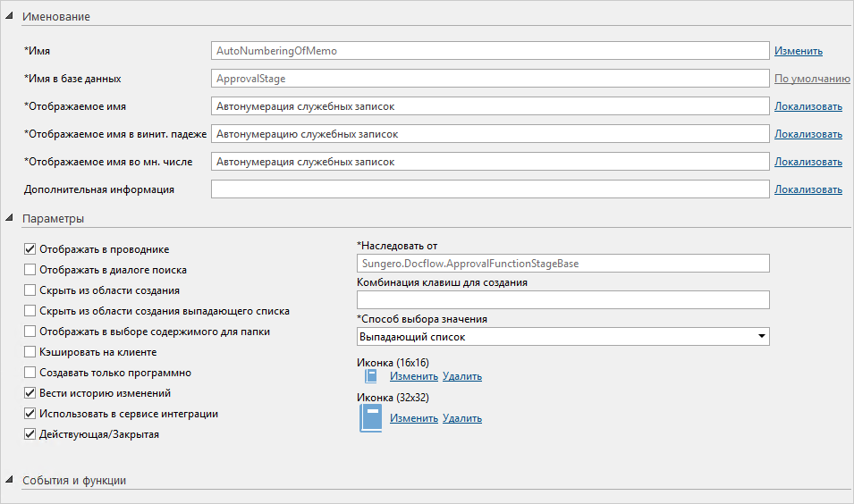Focus the Дополнительная информация text field
This screenshot has width=854, height=504.
[x=490, y=189]
